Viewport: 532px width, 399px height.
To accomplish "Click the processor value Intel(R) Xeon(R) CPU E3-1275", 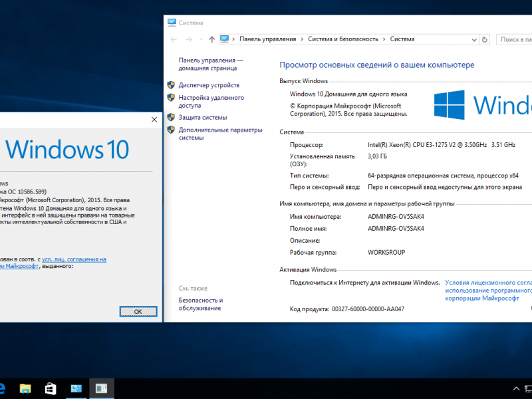I will tap(442, 145).
